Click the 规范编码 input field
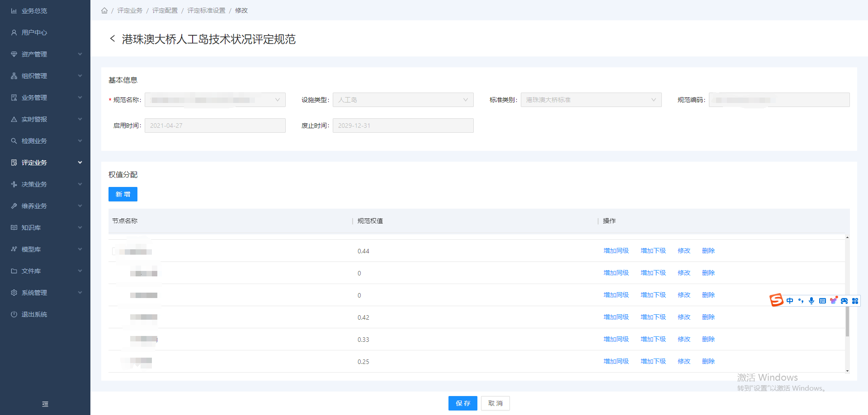This screenshot has height=415, width=868. [779, 100]
